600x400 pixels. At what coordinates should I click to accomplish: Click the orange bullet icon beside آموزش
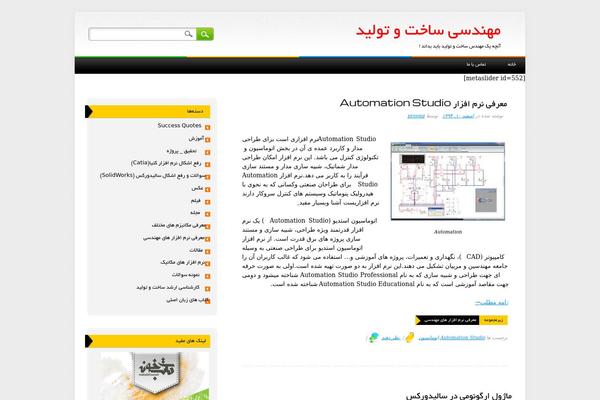tap(207, 140)
